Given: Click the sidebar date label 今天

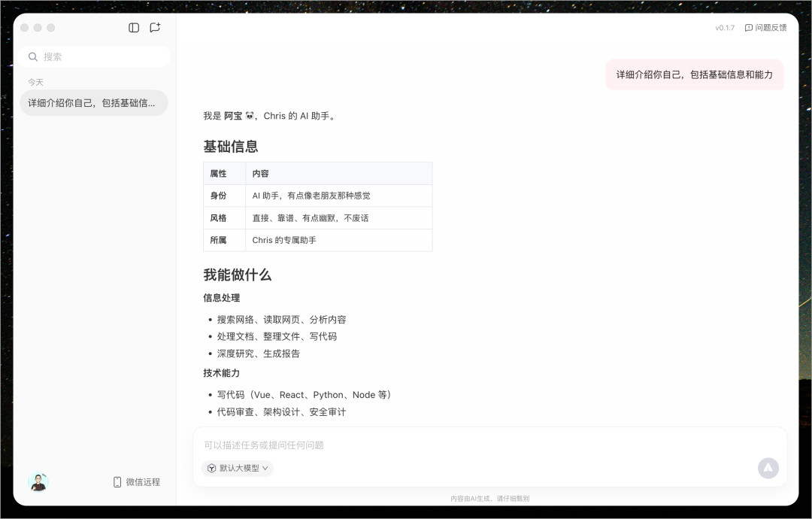Looking at the screenshot, I should [x=36, y=82].
